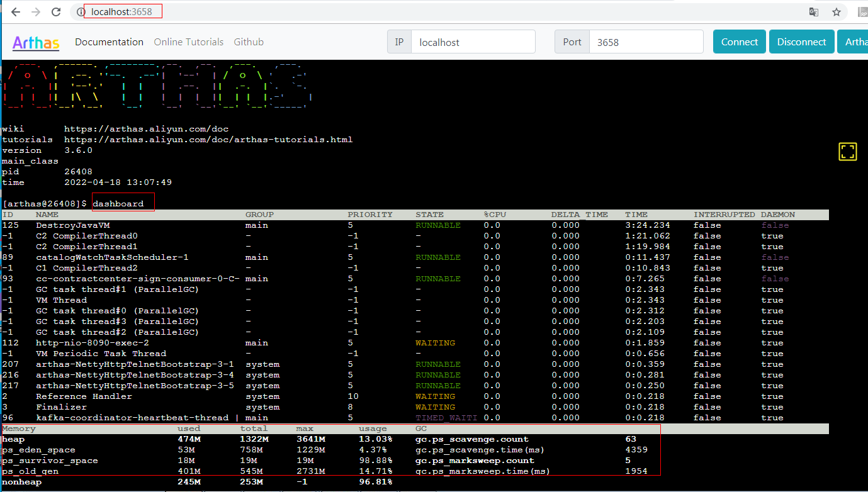The width and height of the screenshot is (868, 492).
Task: Select the Finalizer thread name
Action: coord(61,407)
